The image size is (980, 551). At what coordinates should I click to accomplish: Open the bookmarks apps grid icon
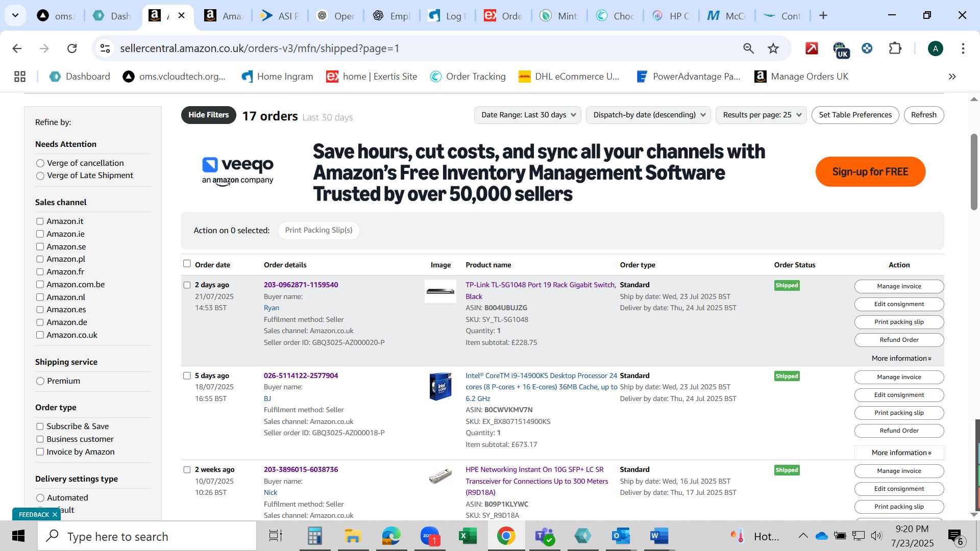(x=20, y=77)
